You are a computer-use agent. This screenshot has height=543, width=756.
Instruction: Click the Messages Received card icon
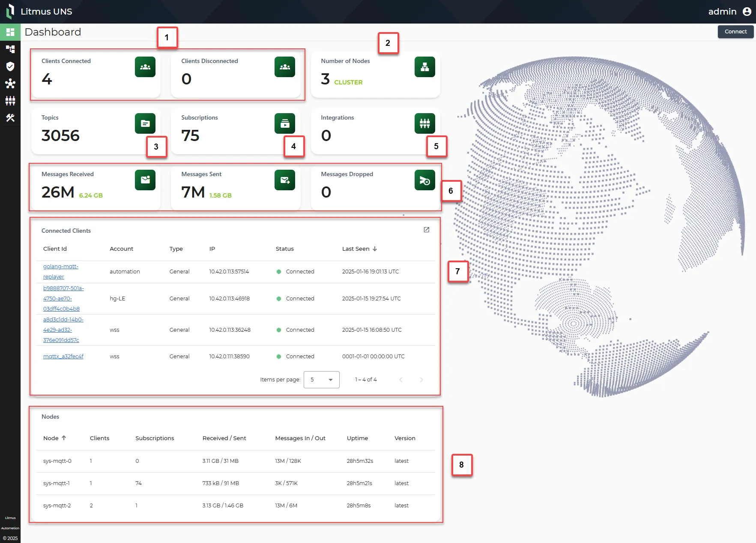pos(145,180)
